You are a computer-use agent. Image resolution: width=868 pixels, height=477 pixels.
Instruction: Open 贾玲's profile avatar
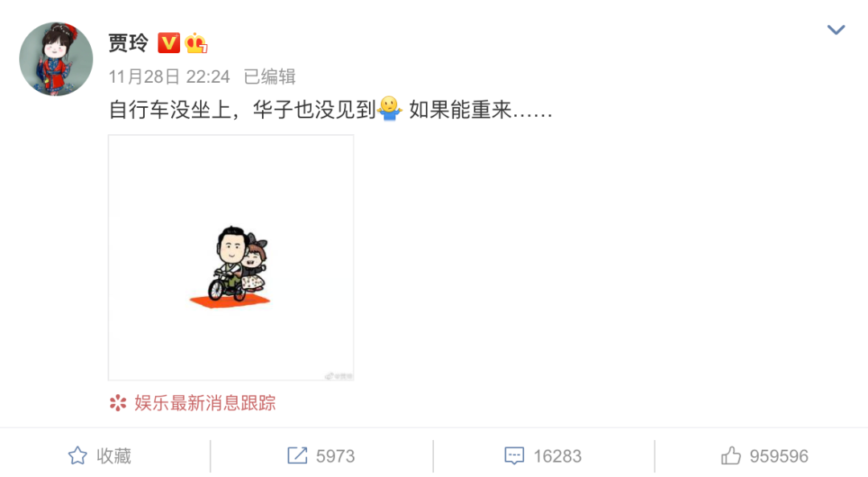point(56,59)
